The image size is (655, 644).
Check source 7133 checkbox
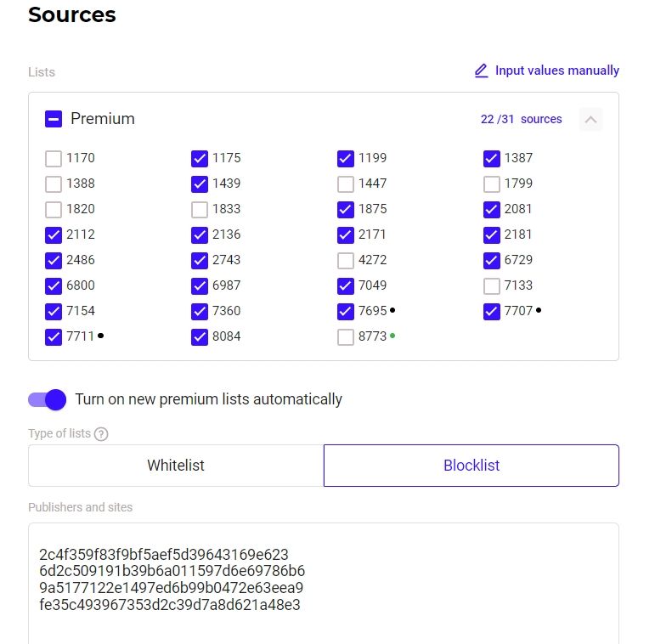[x=492, y=286]
